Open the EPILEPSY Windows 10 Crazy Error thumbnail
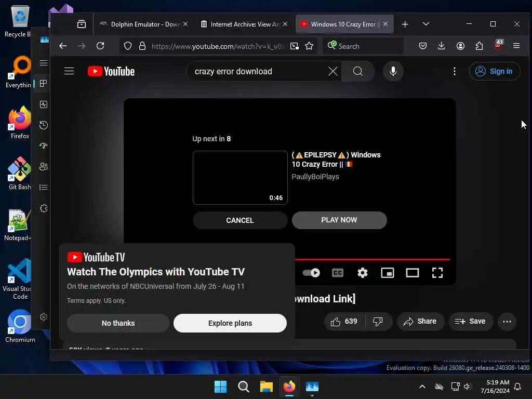The height and width of the screenshot is (399, 532). 240,178
